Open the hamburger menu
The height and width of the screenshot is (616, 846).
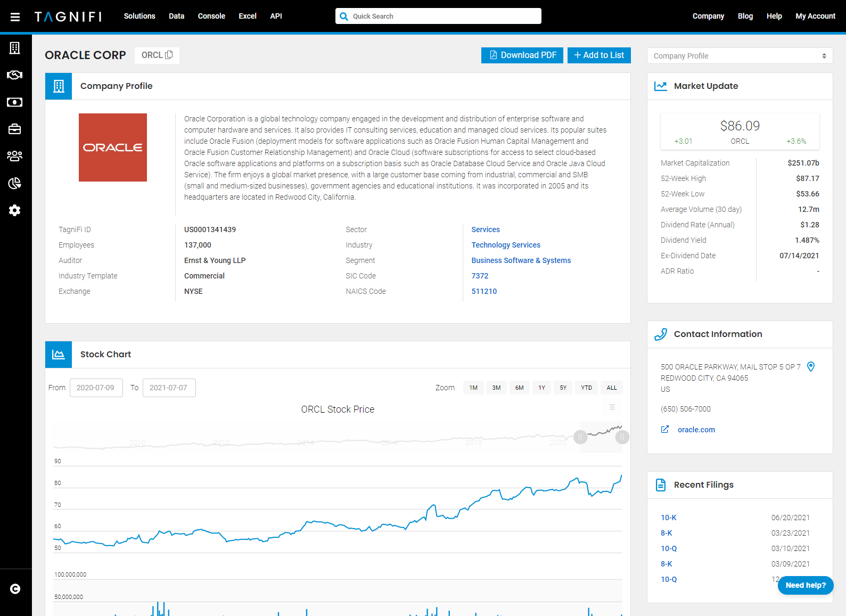15,17
